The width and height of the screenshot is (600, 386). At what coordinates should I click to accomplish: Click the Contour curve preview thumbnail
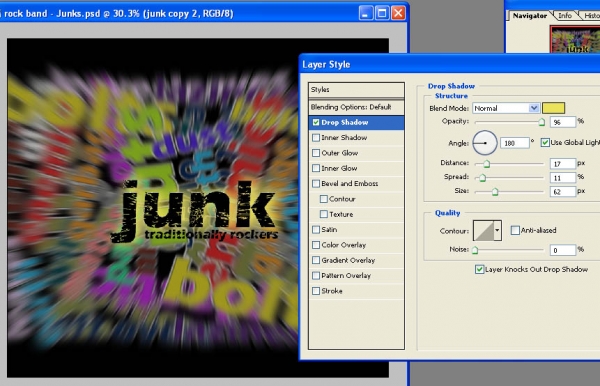click(483, 230)
